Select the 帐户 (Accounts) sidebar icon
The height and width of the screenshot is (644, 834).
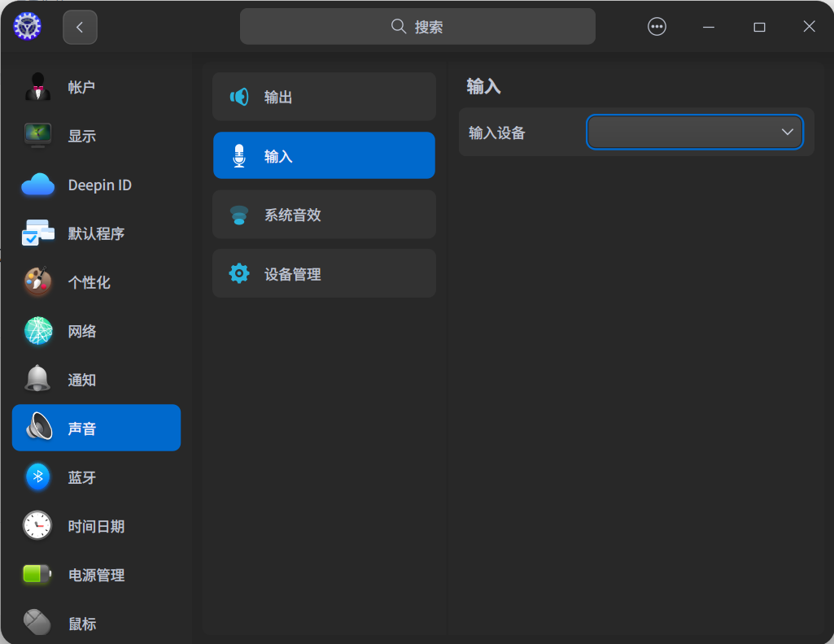[x=37, y=87]
